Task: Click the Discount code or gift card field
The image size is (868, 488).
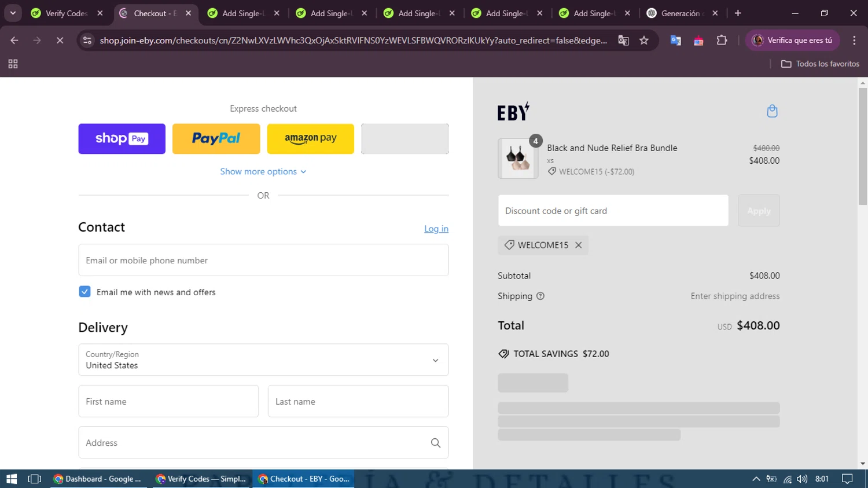Action: [613, 211]
